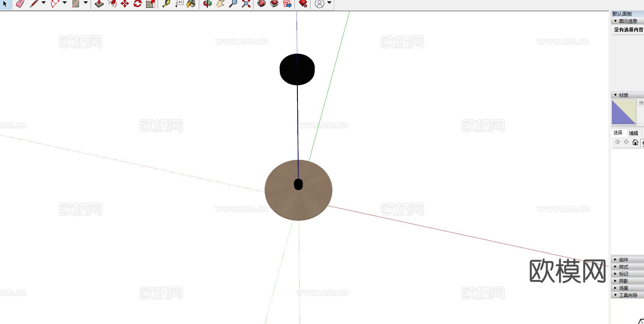This screenshot has width=644, height=324.
Task: Click the current material preview swatch
Action: coord(624,112)
